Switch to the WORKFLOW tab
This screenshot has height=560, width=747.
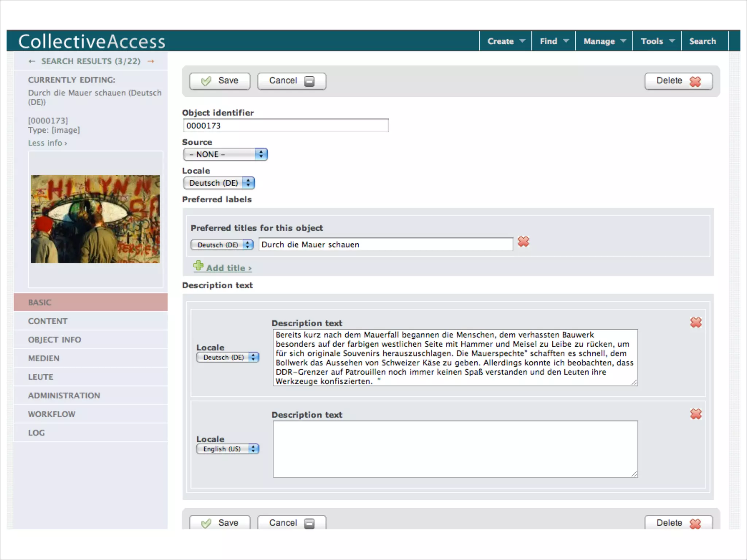pos(90,414)
